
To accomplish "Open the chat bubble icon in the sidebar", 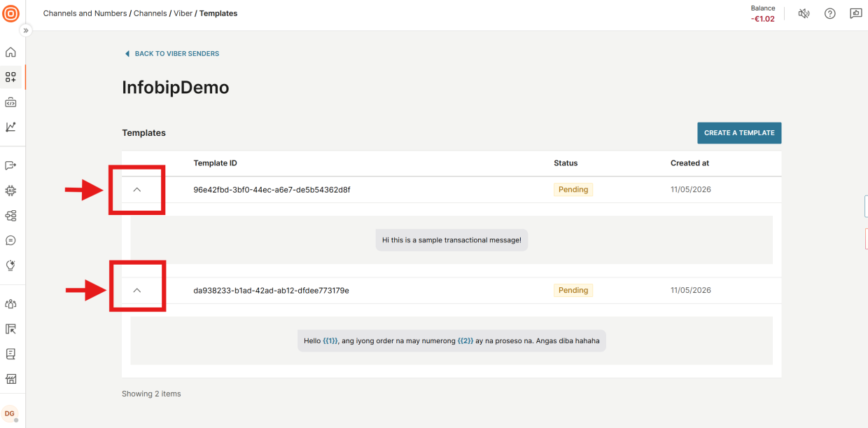I will point(10,240).
